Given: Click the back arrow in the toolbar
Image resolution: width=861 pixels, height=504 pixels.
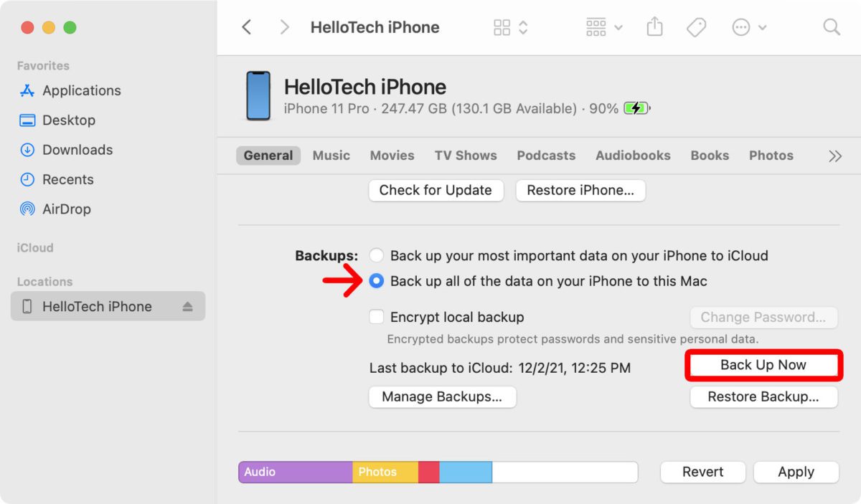Looking at the screenshot, I should [247, 27].
